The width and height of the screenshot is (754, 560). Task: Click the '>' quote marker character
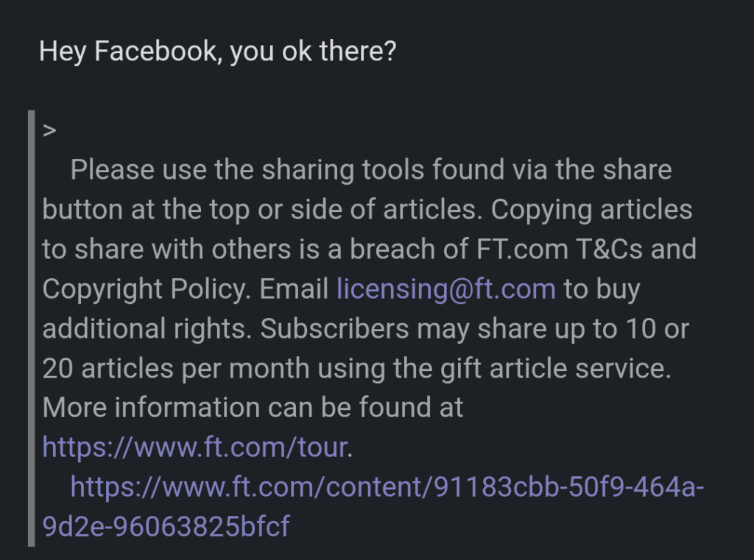coord(49,131)
